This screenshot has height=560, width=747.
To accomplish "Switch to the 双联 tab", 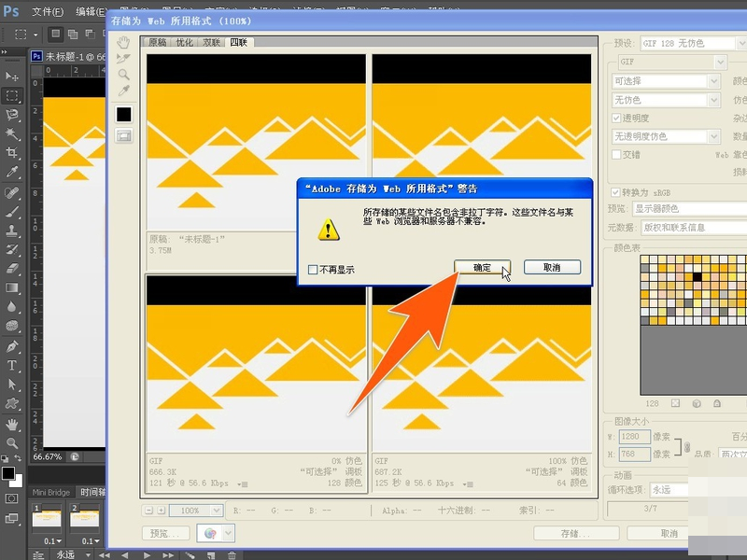I will coord(212,42).
